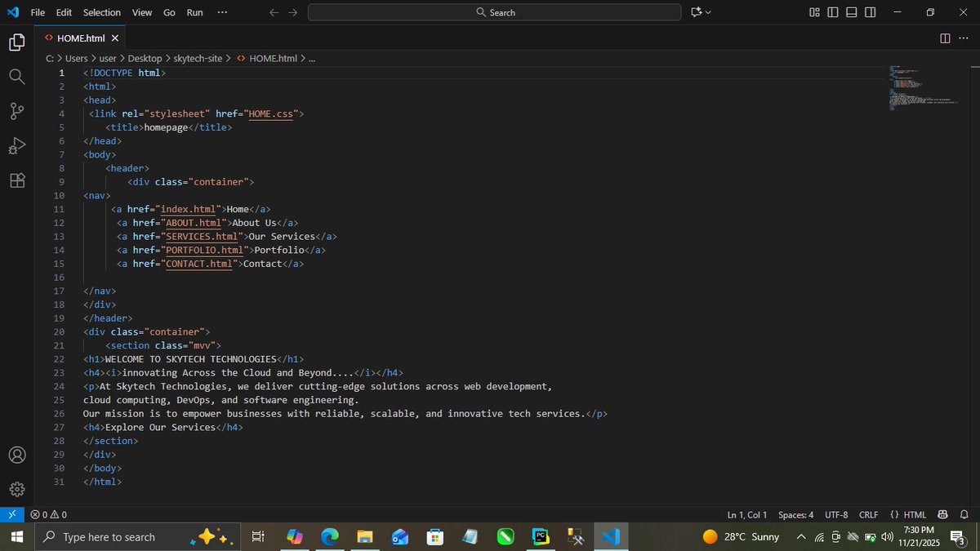Viewport: 980px width, 551px height.
Task: Change indentation via Spaces: 4
Action: coord(795,515)
